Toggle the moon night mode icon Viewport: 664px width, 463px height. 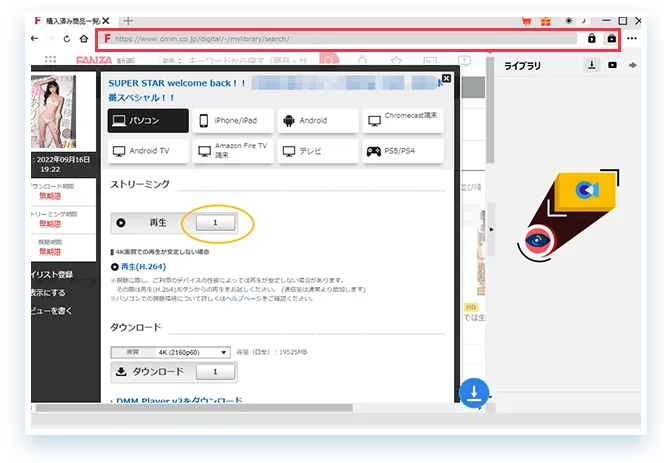coord(584,20)
